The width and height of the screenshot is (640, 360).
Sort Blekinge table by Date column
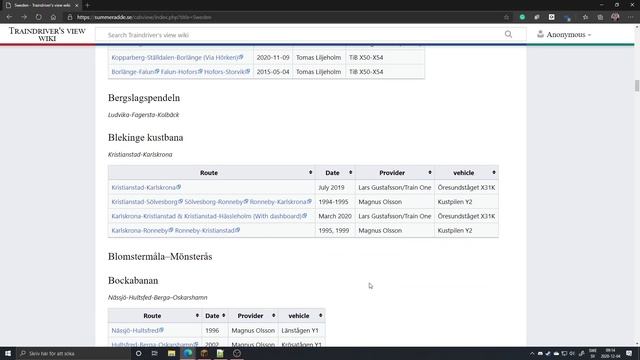pyautogui.click(x=335, y=173)
